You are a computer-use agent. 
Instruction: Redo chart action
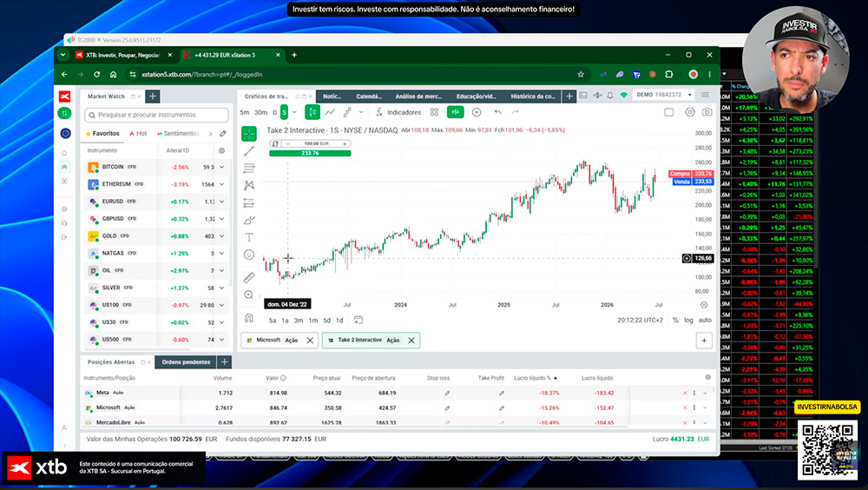click(x=515, y=112)
